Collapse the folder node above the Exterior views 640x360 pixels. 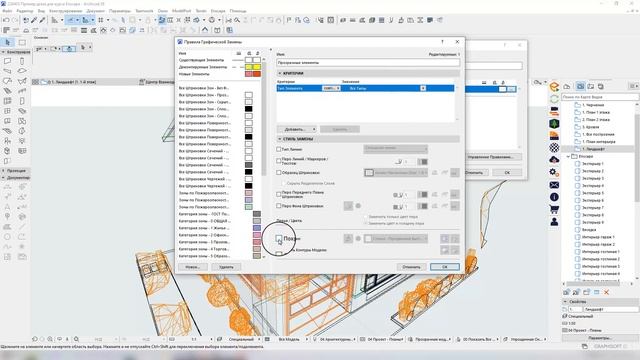[568, 156]
